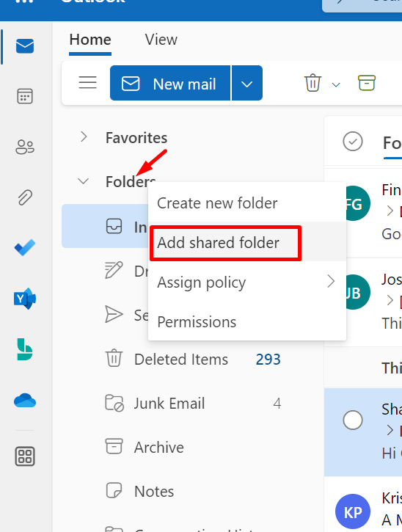Expand the Assign policy submenu arrow
The image size is (402, 532).
(x=331, y=281)
